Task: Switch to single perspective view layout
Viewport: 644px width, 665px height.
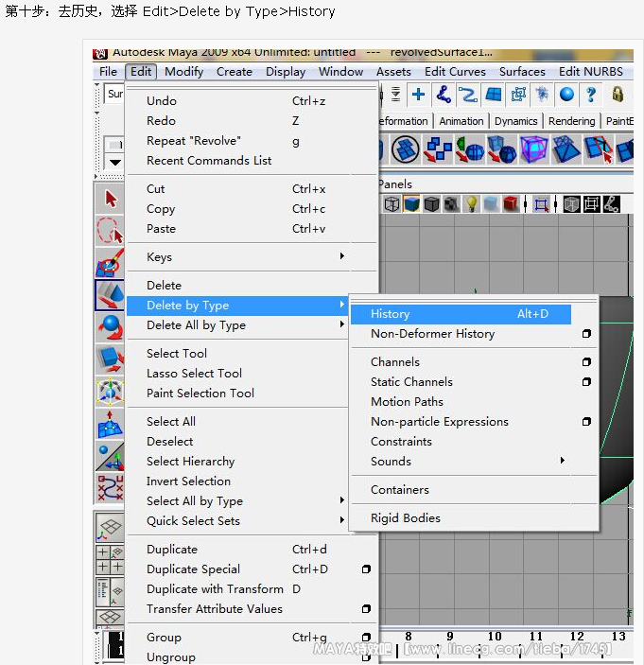Action: pyautogui.click(x=110, y=528)
